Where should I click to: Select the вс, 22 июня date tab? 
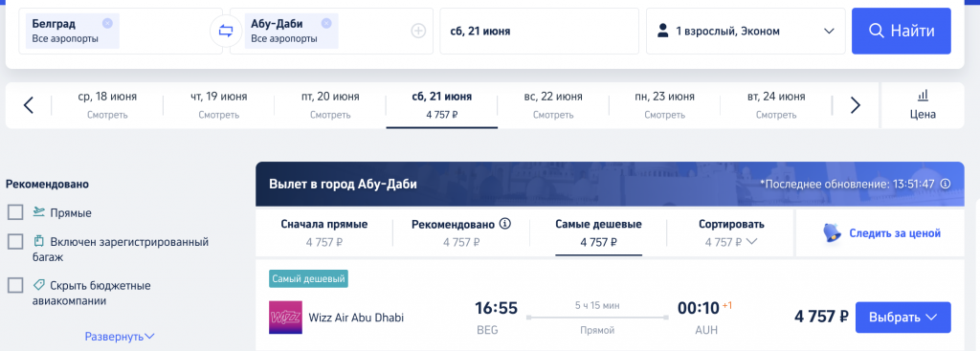click(553, 105)
